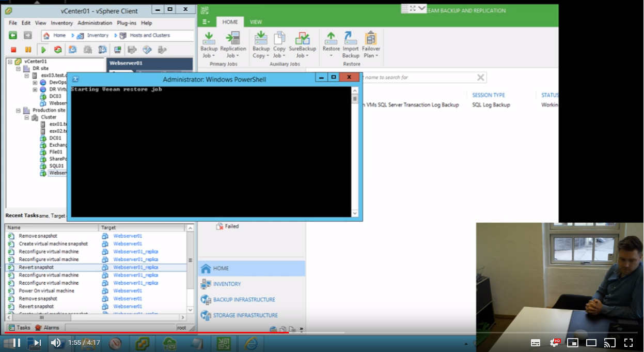This screenshot has height=352, width=644.
Task: Open BACKUP INFRASTRUCTURE in Veeam navigation
Action: click(x=244, y=299)
